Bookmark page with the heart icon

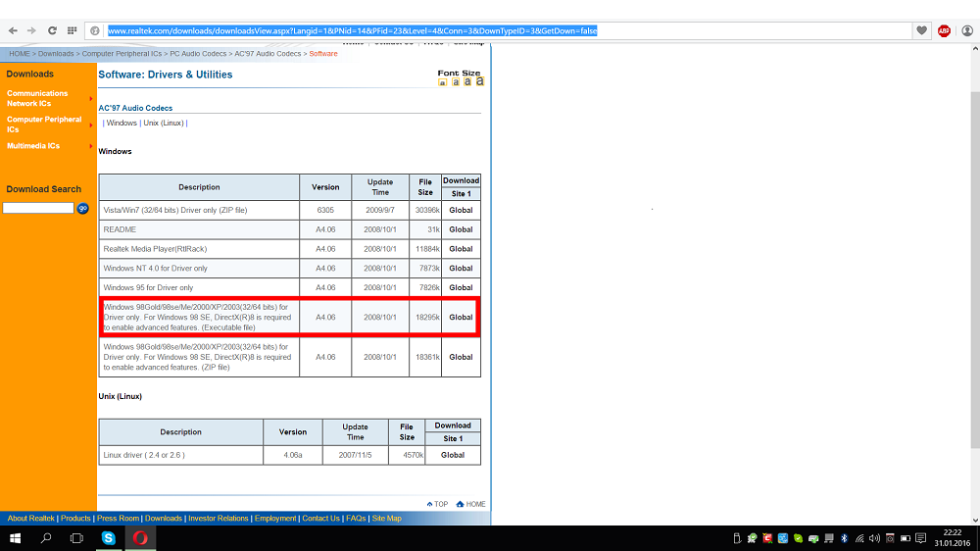(x=921, y=30)
